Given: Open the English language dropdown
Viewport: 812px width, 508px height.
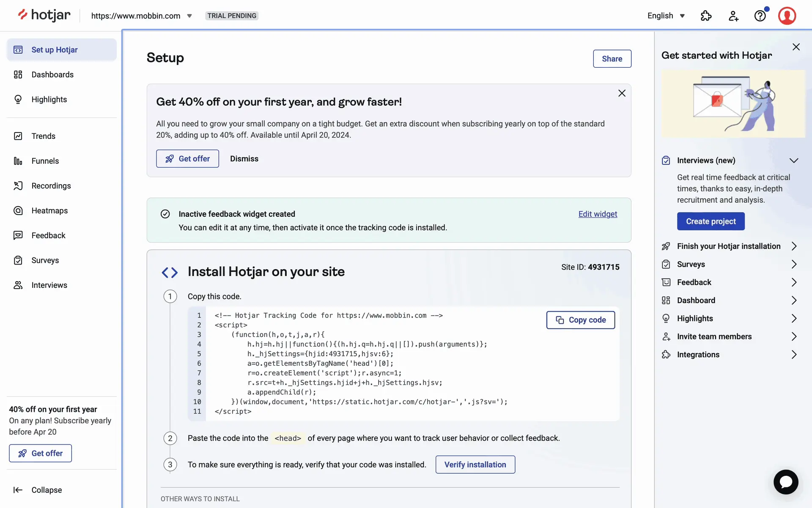Looking at the screenshot, I should pyautogui.click(x=666, y=16).
